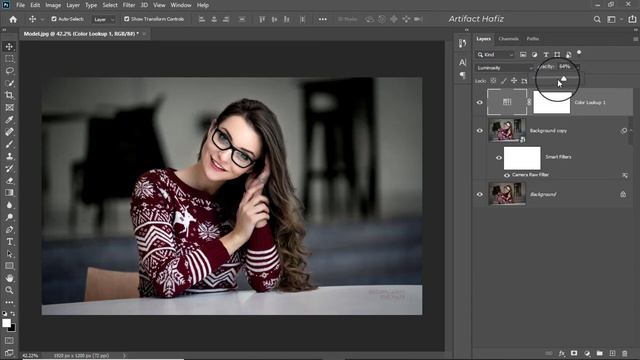The height and width of the screenshot is (360, 640).
Task: Select the Background layer thumbnail
Action: tap(507, 194)
